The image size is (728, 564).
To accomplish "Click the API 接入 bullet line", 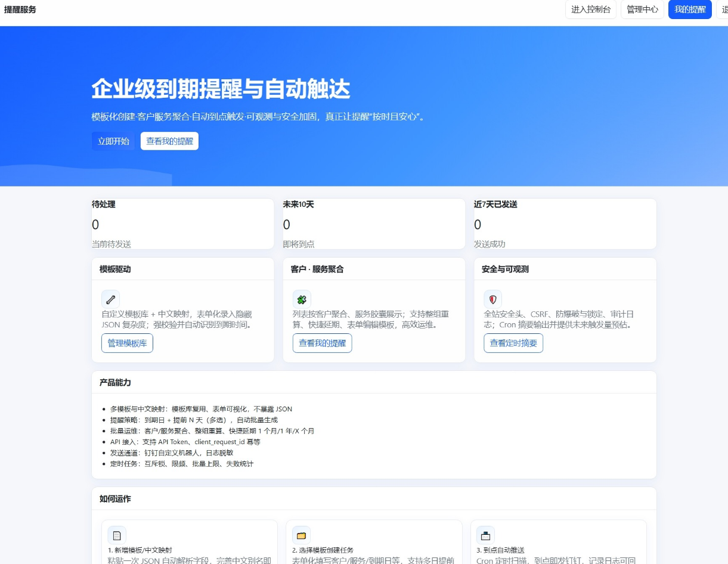I will 185,442.
